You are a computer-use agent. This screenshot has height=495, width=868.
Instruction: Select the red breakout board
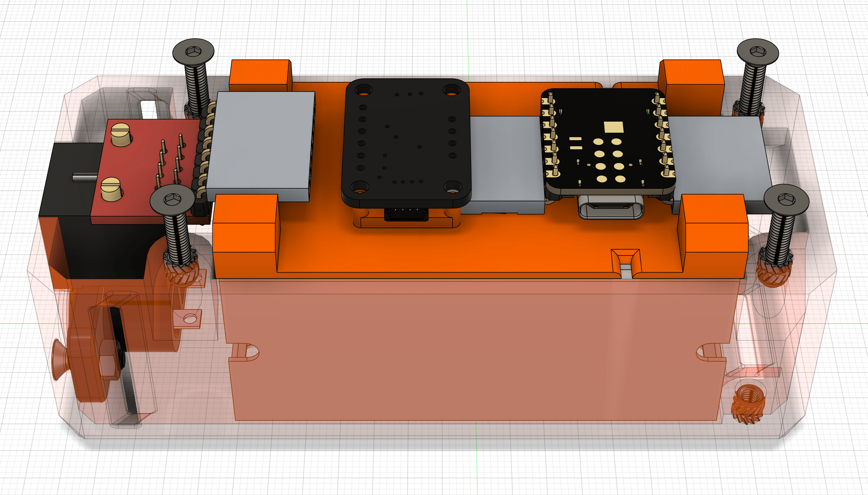[144, 165]
